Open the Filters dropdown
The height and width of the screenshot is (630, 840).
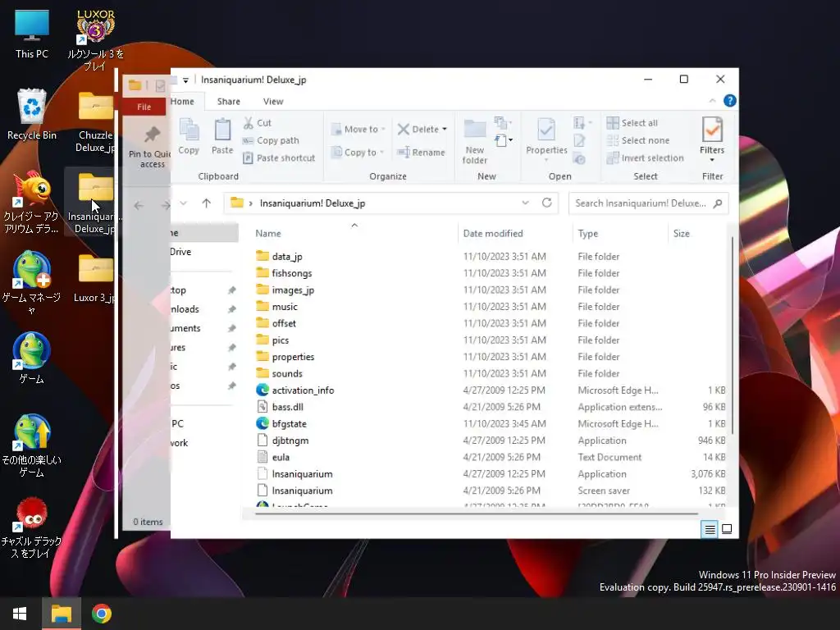click(712, 139)
